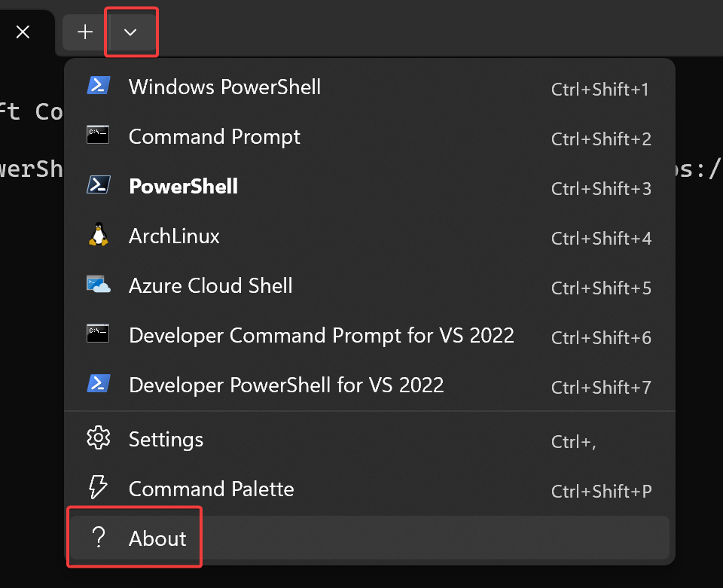This screenshot has width=723, height=588.
Task: Click the Azure Cloud Shell icon
Action: [98, 285]
